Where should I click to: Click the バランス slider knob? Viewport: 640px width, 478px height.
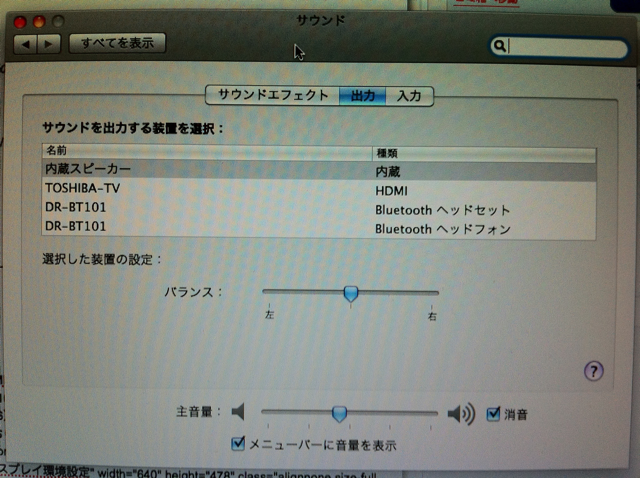[350, 293]
